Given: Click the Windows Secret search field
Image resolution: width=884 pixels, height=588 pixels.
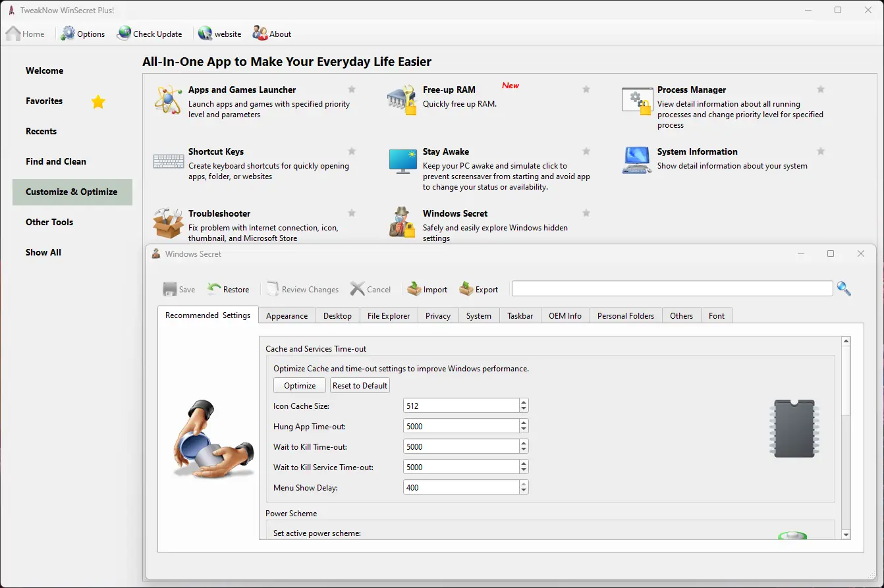Looking at the screenshot, I should (x=673, y=288).
